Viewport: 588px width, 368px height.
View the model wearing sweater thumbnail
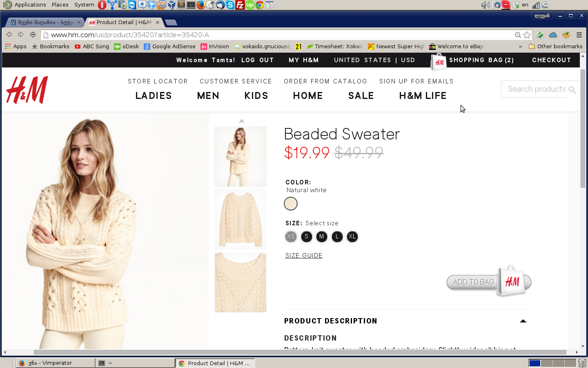click(241, 156)
